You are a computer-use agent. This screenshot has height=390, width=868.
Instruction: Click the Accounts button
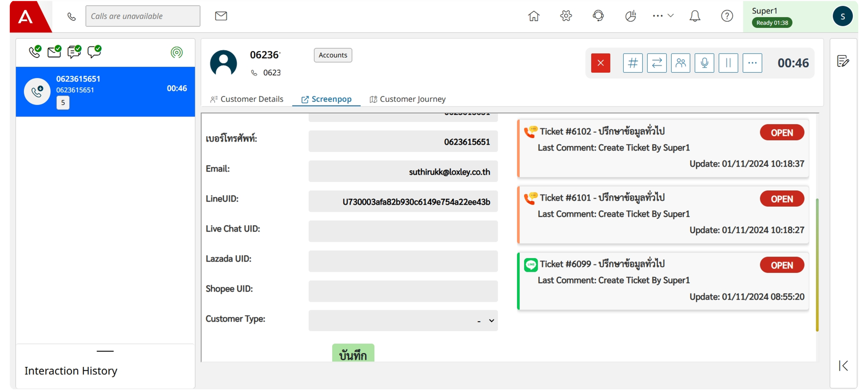tap(333, 55)
